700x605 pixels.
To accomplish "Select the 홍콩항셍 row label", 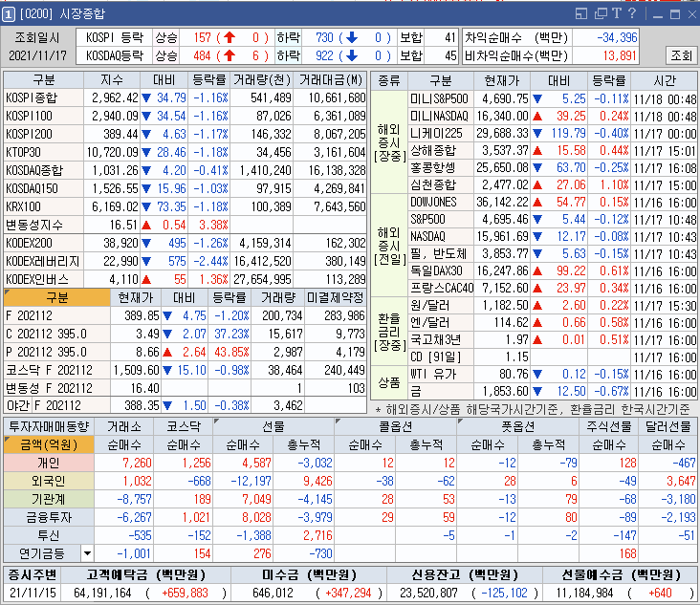I will [x=440, y=168].
